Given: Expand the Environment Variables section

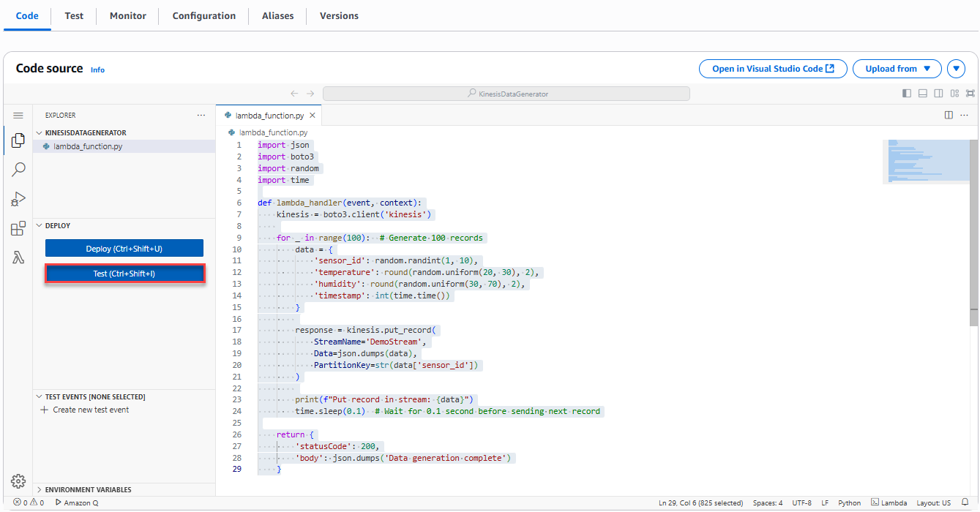Looking at the screenshot, I should [x=88, y=489].
